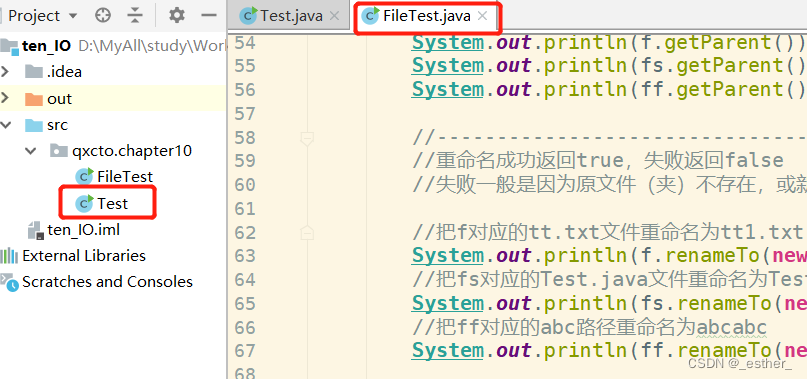Click the FileTest.java tab class icon
The width and height of the screenshot is (807, 379).
[x=371, y=16]
